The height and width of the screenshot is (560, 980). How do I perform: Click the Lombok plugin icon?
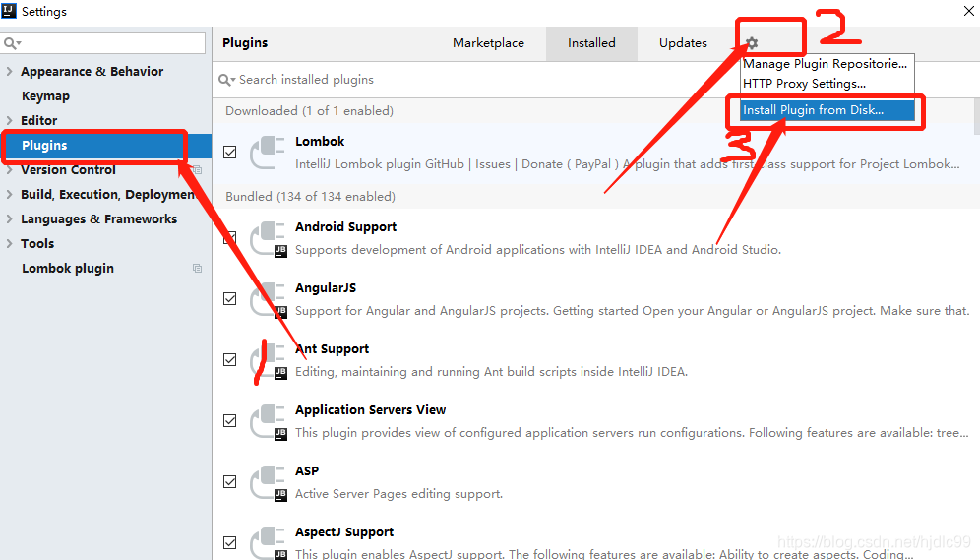click(x=268, y=153)
